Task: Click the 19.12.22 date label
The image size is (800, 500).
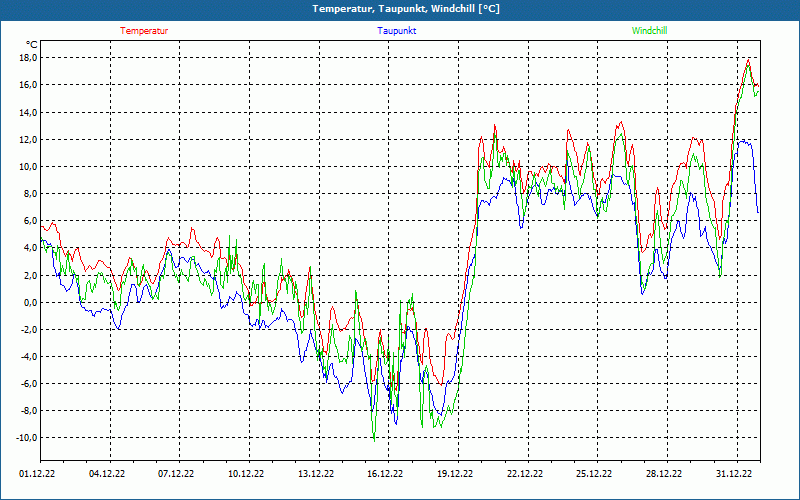Action: tap(455, 473)
